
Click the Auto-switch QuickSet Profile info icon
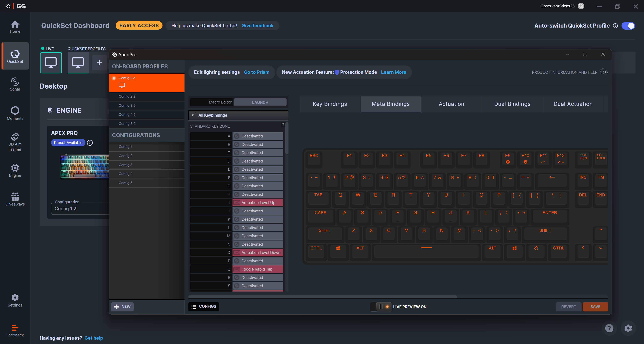[x=615, y=26]
